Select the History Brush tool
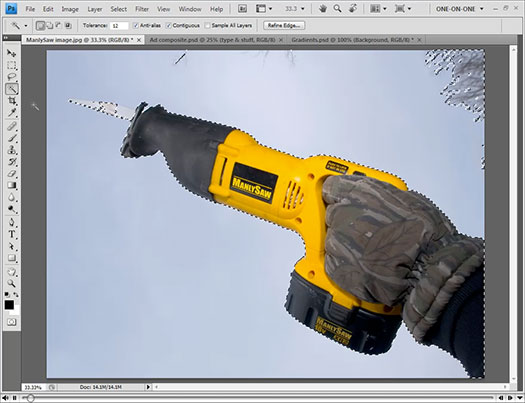525x403 pixels. point(11,162)
